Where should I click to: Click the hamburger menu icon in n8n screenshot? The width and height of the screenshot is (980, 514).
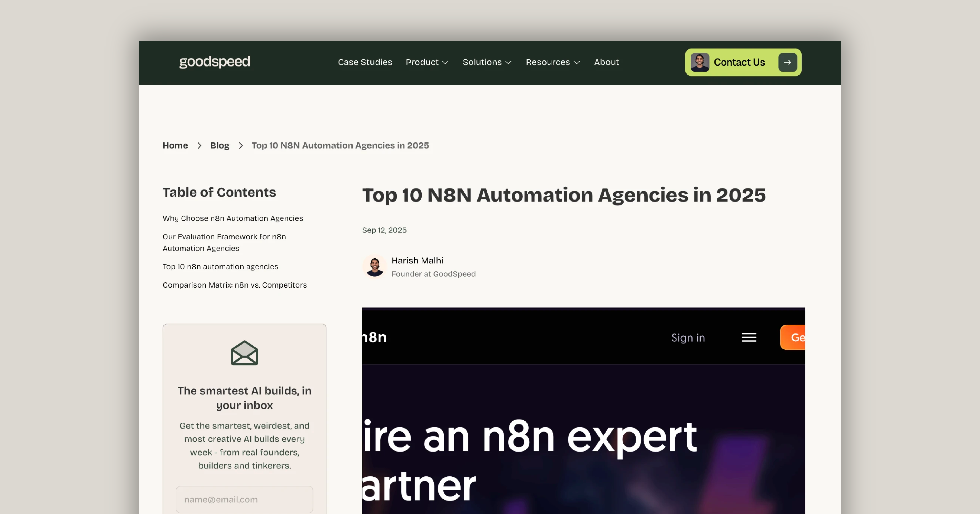749,337
